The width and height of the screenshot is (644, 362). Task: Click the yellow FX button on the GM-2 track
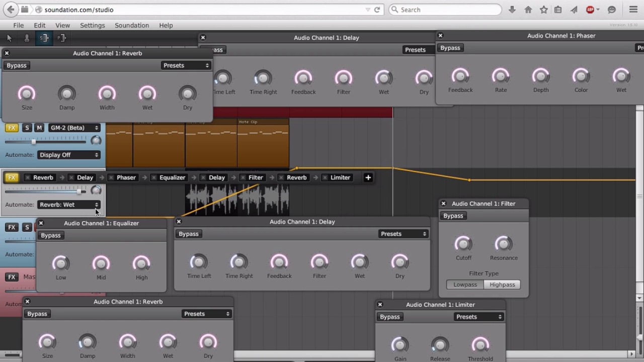pos(12,128)
